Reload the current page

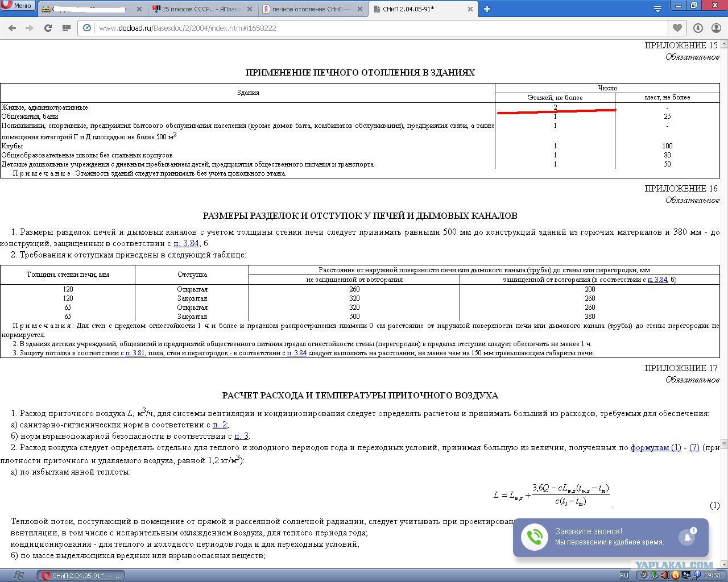[48, 28]
